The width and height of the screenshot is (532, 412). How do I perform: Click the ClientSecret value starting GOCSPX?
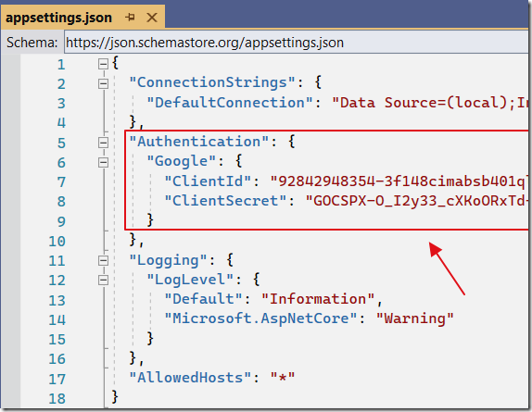click(417, 201)
